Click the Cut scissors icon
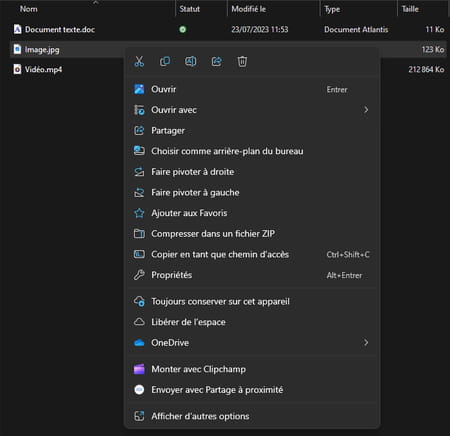This screenshot has width=450, height=436. 139,62
